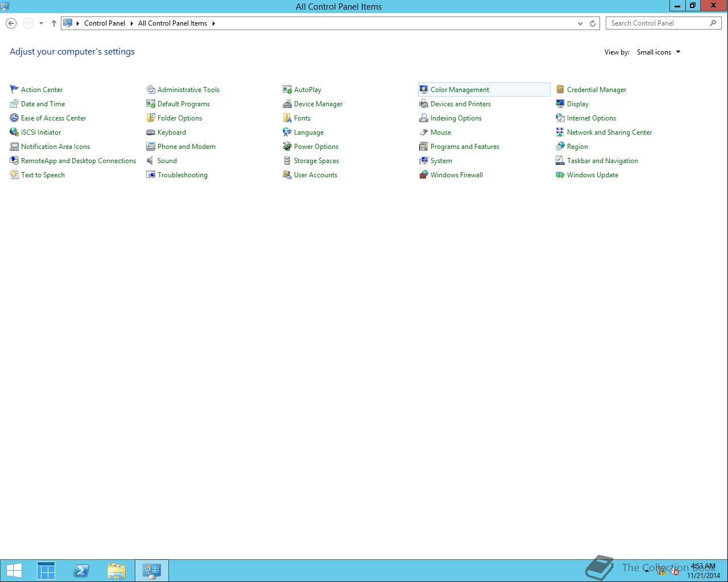Screen dimensions: 728x582
Task: Click the Power Options icon
Action: click(x=287, y=146)
